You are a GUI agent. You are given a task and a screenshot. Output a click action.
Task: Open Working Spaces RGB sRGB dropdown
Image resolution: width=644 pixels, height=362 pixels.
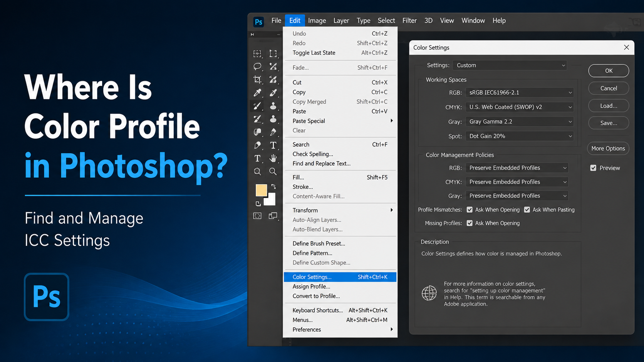[x=520, y=92]
